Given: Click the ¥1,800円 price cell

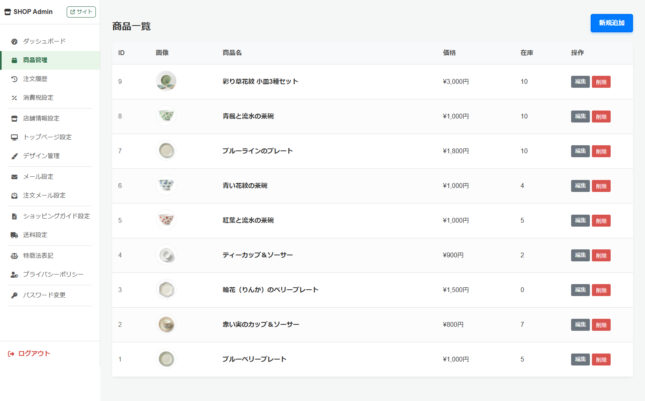Looking at the screenshot, I should tap(456, 151).
